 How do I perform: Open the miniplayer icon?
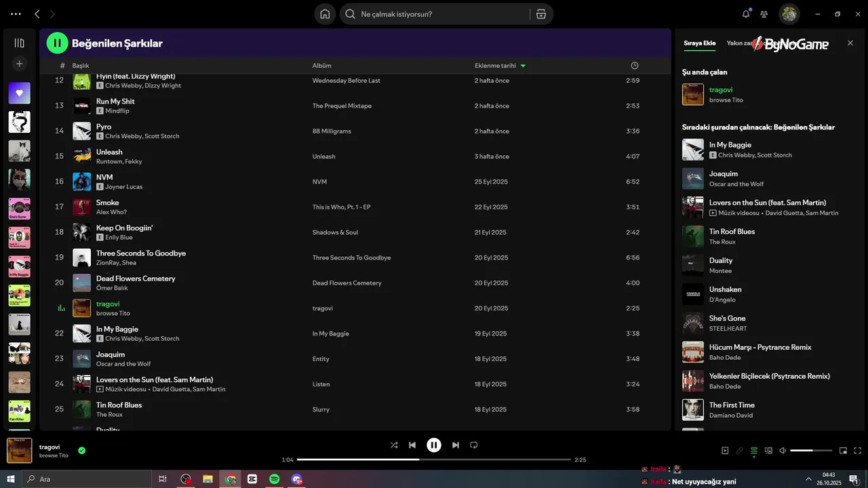tap(844, 451)
